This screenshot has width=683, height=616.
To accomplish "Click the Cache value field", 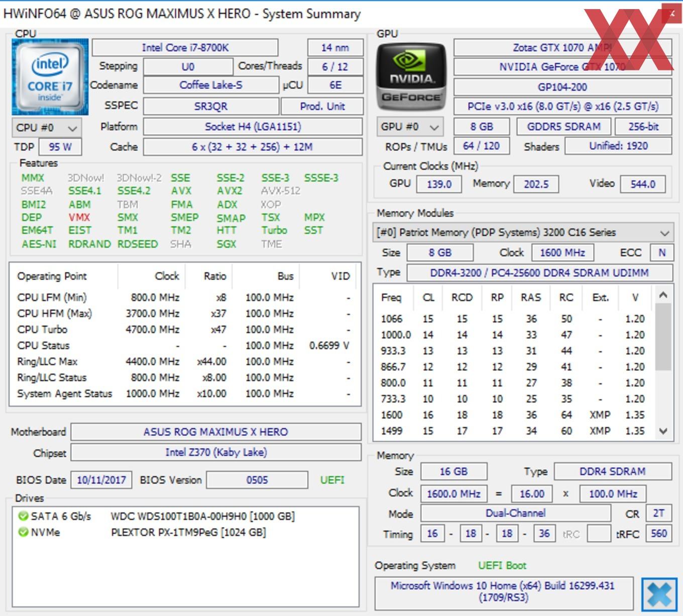I will (253, 147).
